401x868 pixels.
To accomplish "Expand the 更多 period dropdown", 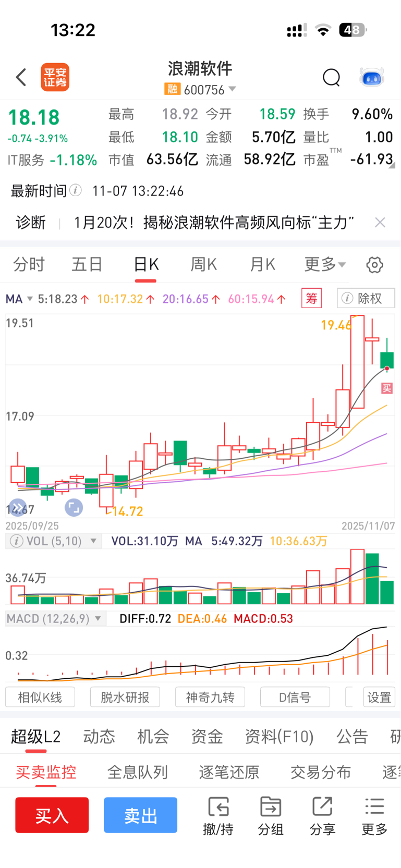I will [x=325, y=264].
